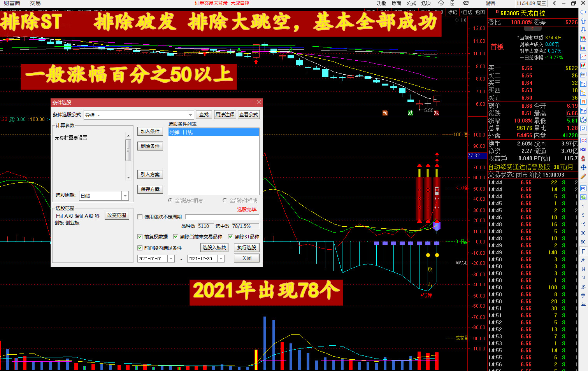Click the 保存方案 button
Image resolution: width=588 pixels, height=371 pixels.
(150, 189)
